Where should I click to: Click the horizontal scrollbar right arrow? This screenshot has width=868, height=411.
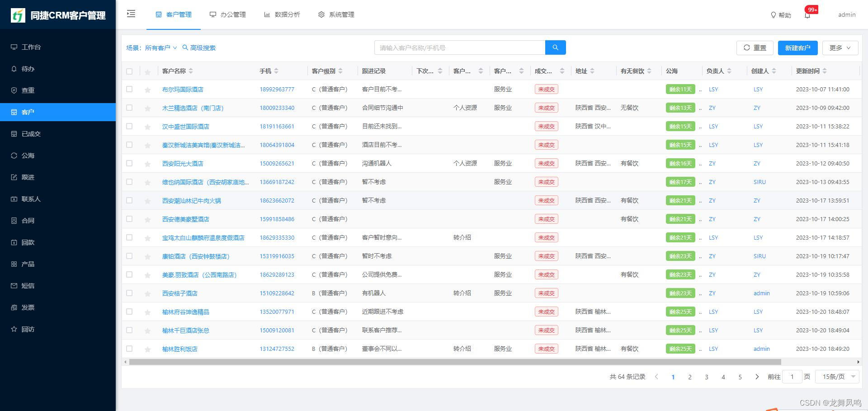(x=858, y=362)
